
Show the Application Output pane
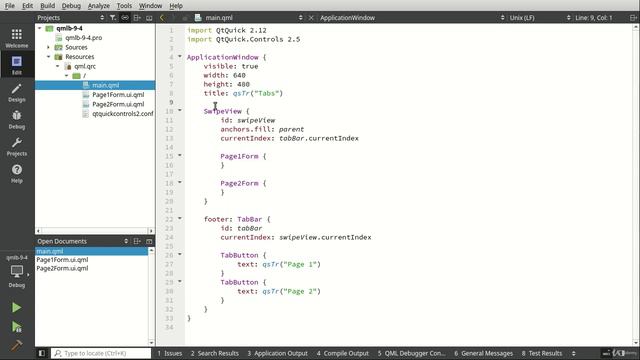coord(277,353)
